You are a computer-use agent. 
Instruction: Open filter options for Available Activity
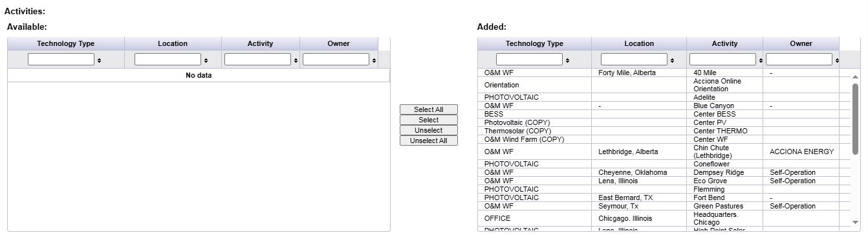pyautogui.click(x=296, y=60)
